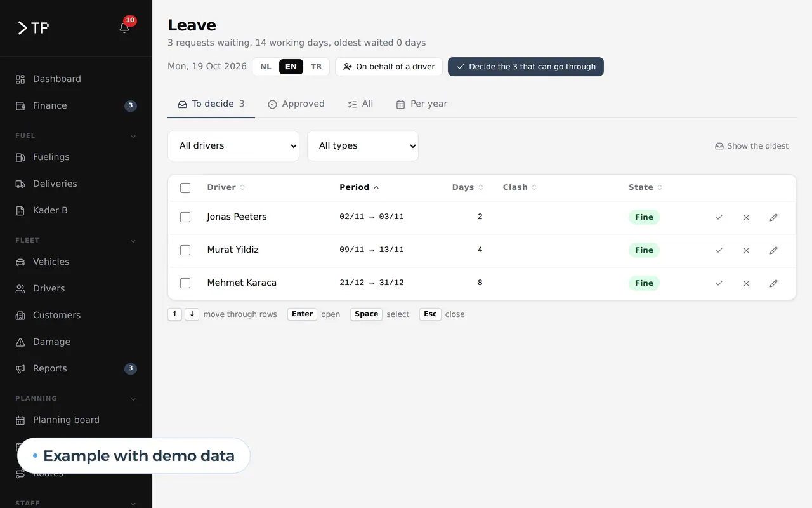The width and height of the screenshot is (812, 508).
Task: Tick the checkbox for Mehmet Karaca
Action: [185, 283]
